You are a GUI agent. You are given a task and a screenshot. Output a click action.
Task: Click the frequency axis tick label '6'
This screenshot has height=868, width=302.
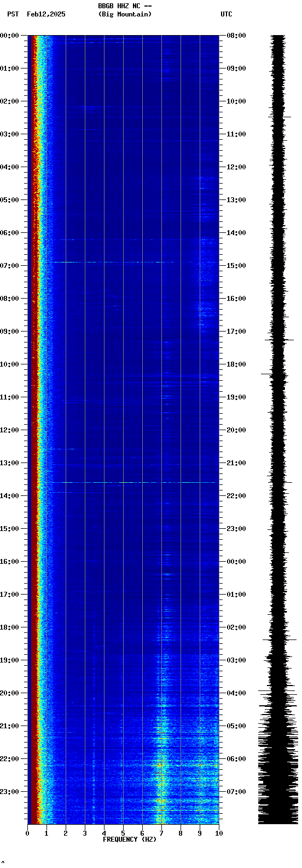coord(142,833)
